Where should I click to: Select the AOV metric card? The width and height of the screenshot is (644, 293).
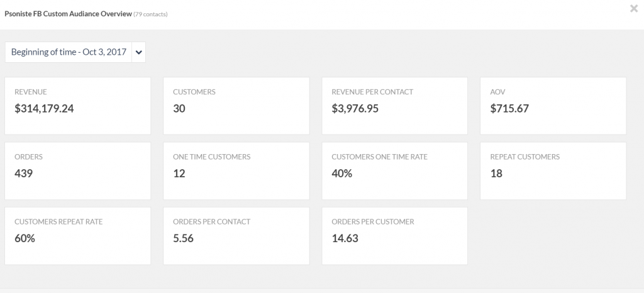[553, 106]
